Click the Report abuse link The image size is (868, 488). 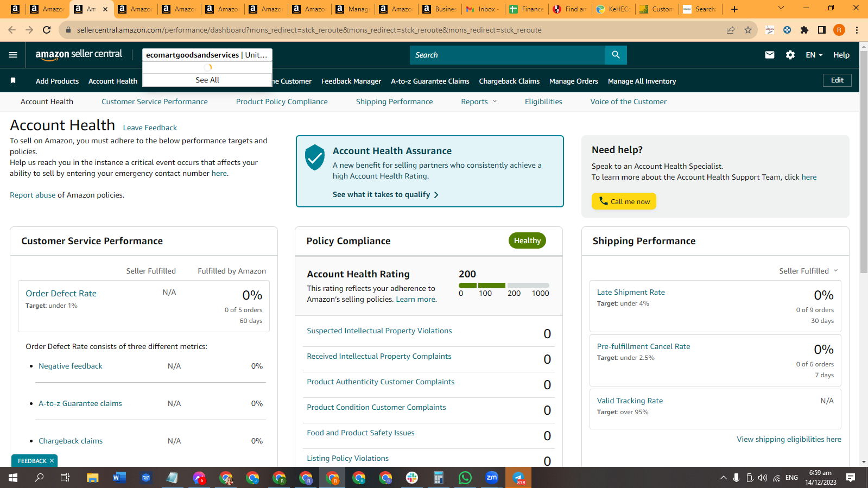point(33,195)
